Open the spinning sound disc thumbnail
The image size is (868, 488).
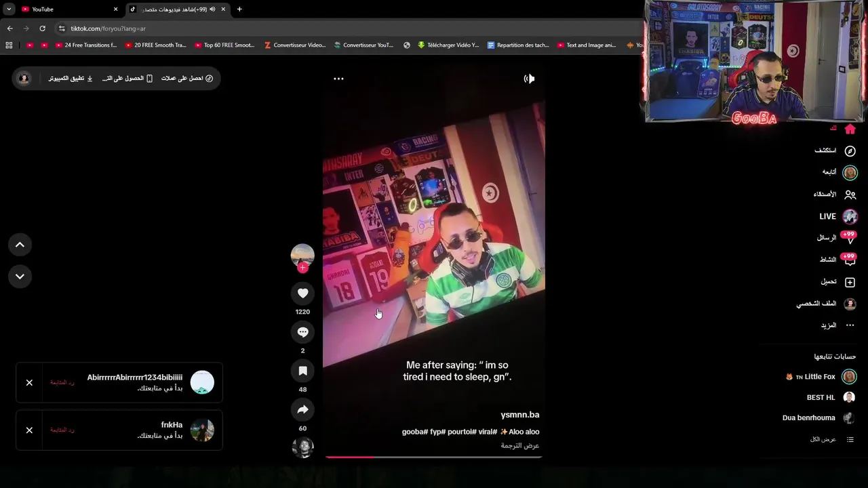click(x=302, y=447)
